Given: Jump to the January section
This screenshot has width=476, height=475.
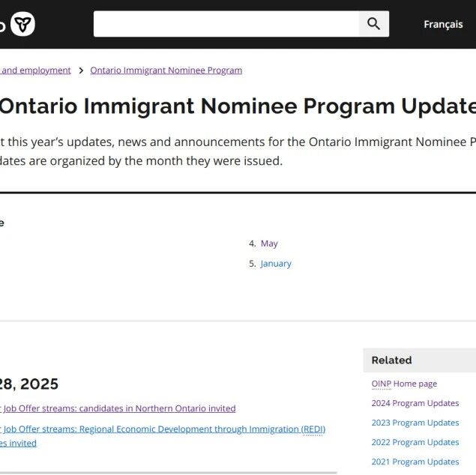Looking at the screenshot, I should [276, 264].
